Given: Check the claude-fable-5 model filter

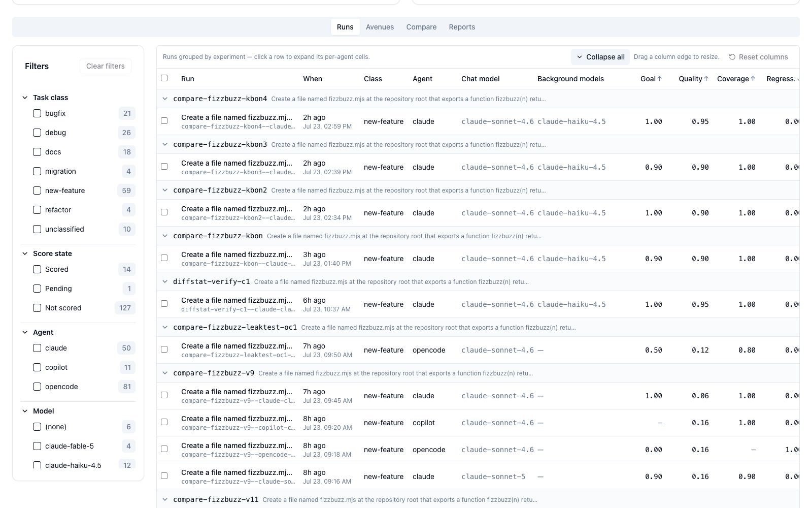Looking at the screenshot, I should click(37, 446).
